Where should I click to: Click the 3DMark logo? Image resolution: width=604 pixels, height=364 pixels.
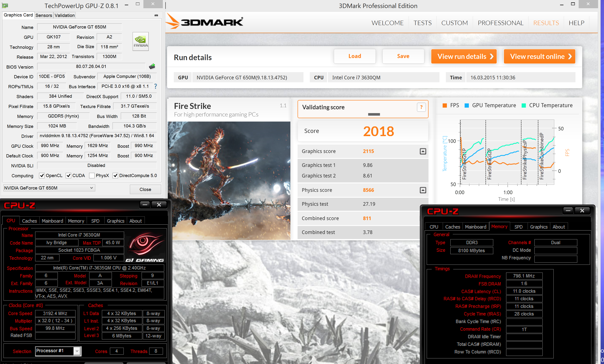(x=204, y=22)
